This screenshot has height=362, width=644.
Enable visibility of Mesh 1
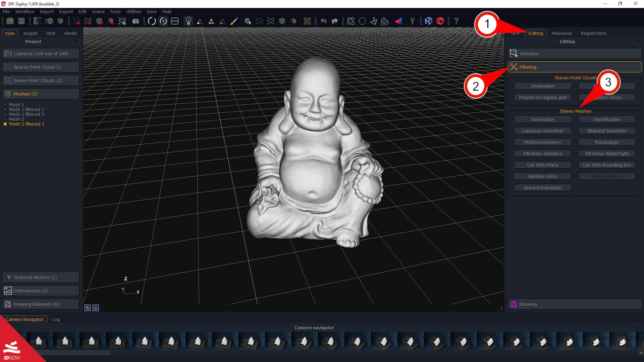(x=5, y=105)
